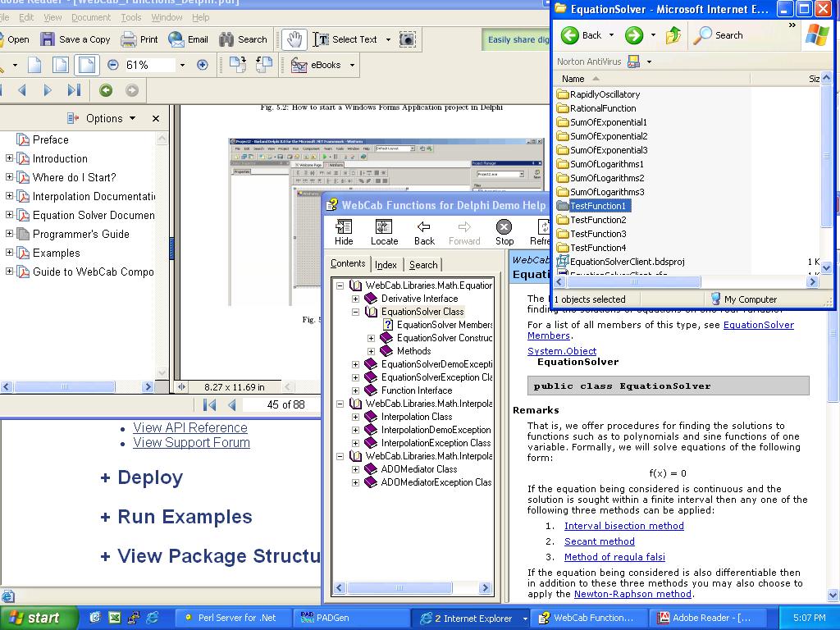This screenshot has height=630, width=840.
Task: Go Forward in the EquationSolver Explorer window
Action: coord(634,35)
